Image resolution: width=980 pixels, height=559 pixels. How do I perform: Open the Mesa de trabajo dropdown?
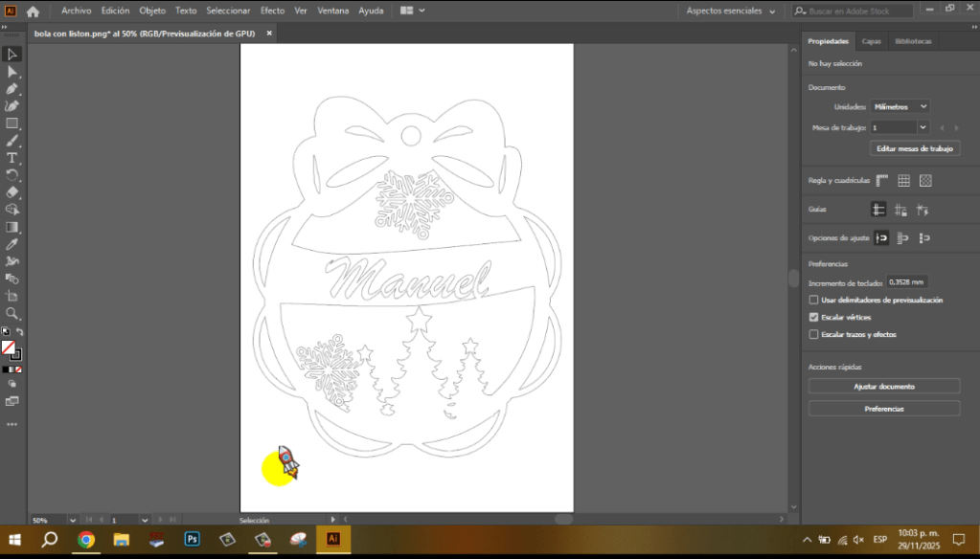[x=899, y=126]
